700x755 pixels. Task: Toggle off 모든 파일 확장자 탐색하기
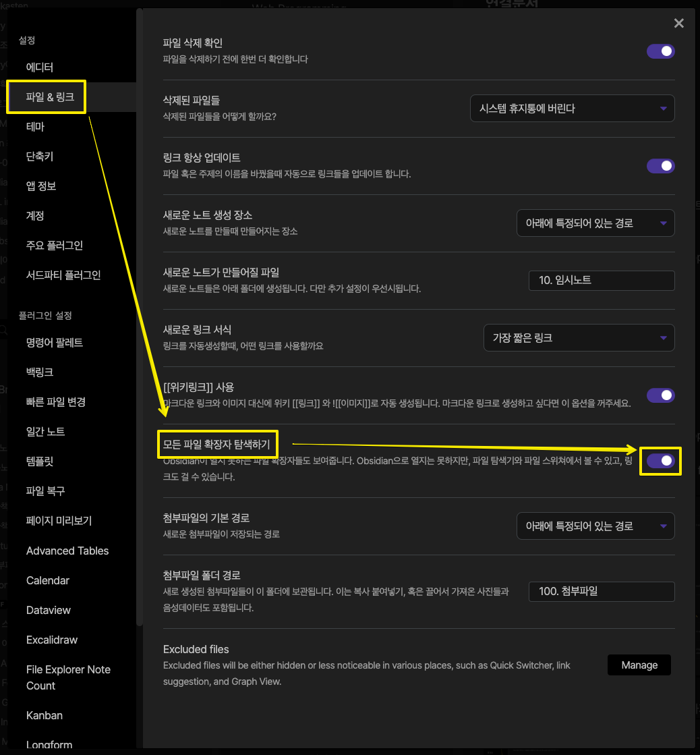[x=660, y=461]
